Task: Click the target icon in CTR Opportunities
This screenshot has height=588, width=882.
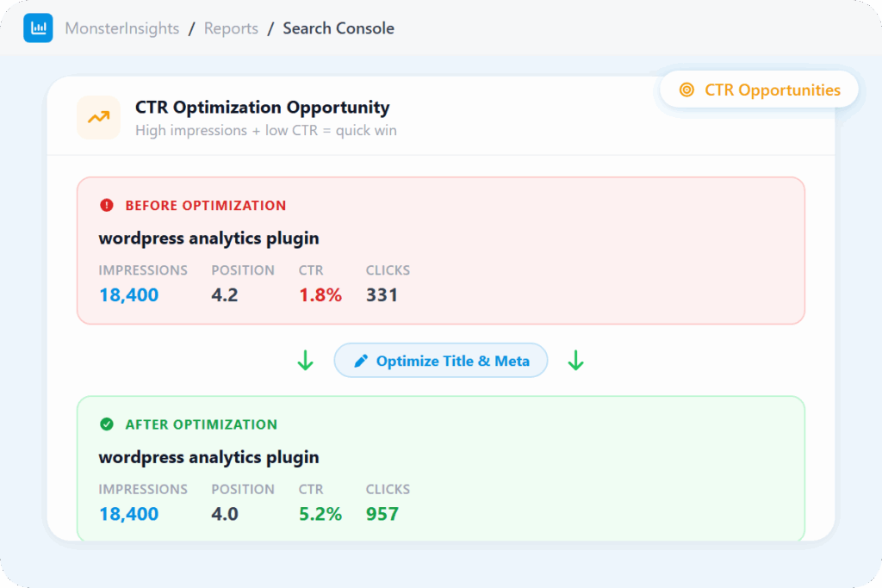Action: pos(686,90)
